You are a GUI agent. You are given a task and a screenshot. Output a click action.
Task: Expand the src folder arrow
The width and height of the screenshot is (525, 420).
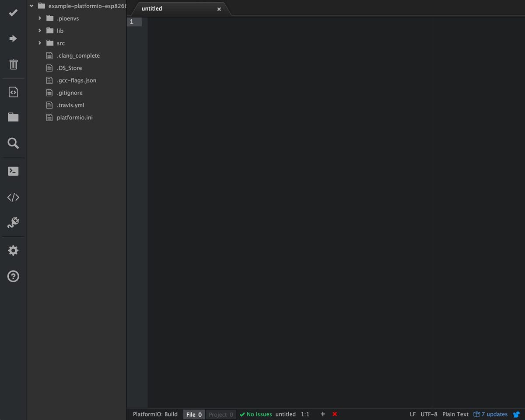[x=40, y=43]
